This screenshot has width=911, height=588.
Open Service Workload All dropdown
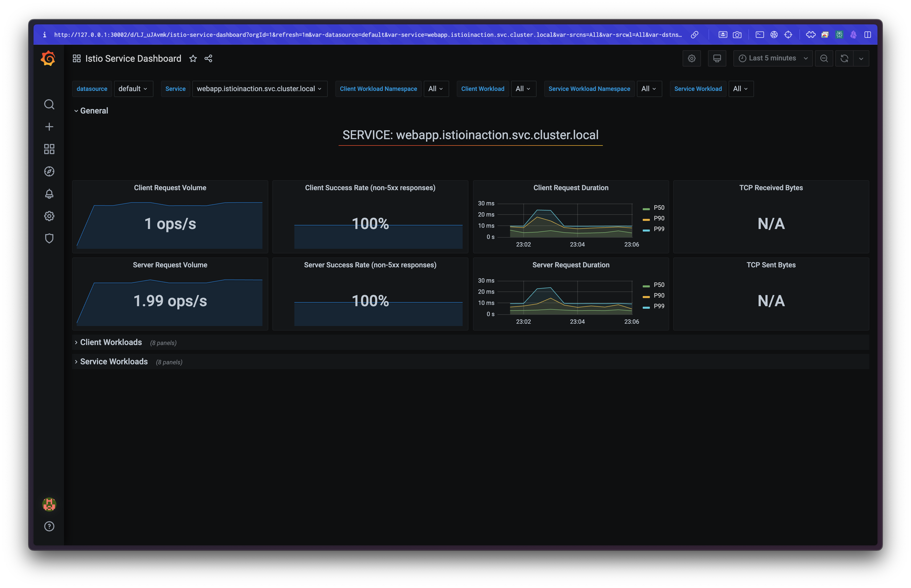741,89
